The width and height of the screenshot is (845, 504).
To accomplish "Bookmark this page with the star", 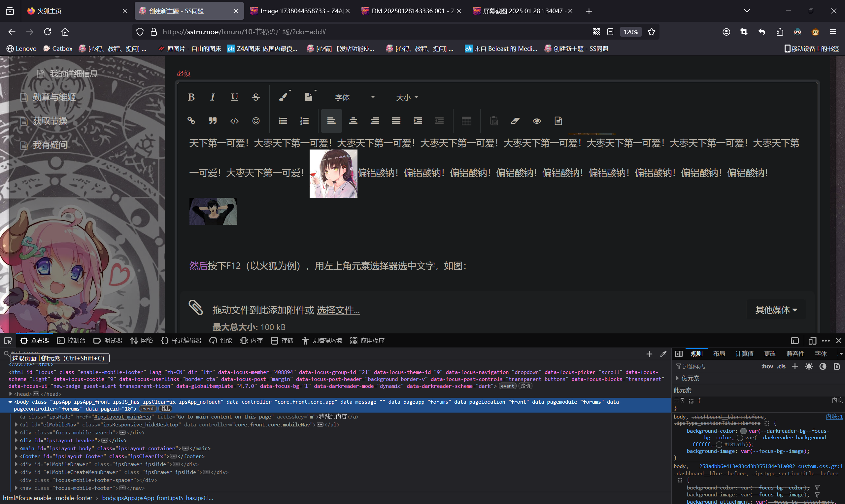I will pyautogui.click(x=652, y=32).
